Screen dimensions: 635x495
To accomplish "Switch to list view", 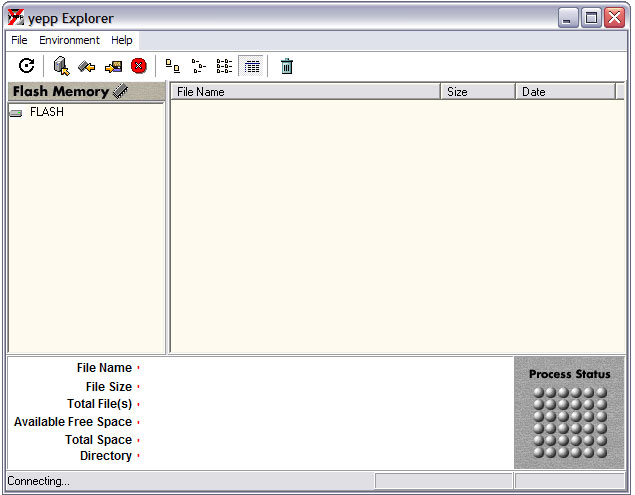I will (224, 66).
